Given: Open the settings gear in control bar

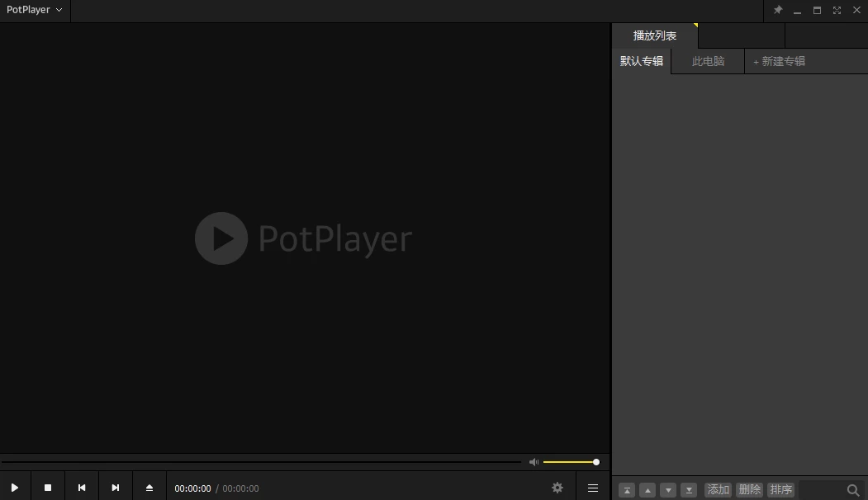Looking at the screenshot, I should [x=557, y=488].
